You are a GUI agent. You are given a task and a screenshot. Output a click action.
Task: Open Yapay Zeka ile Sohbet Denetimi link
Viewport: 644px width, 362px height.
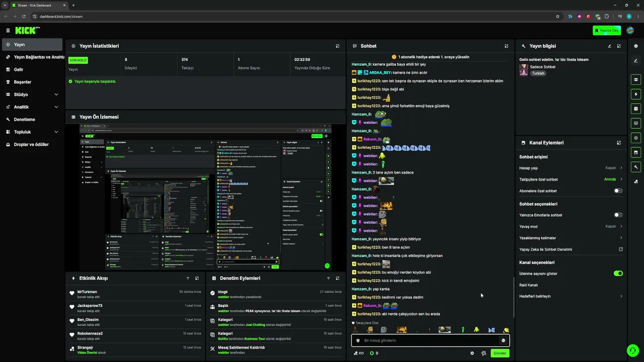571,249
